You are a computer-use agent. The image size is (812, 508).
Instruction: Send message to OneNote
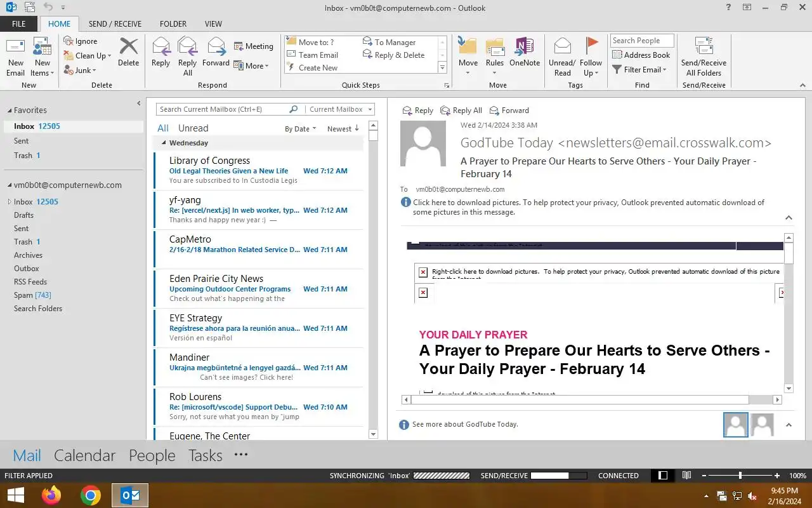(x=525, y=46)
